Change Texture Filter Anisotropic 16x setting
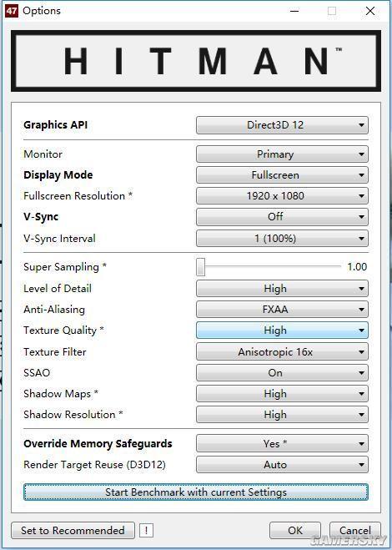Screen dimensions: 392x550 click(282, 352)
